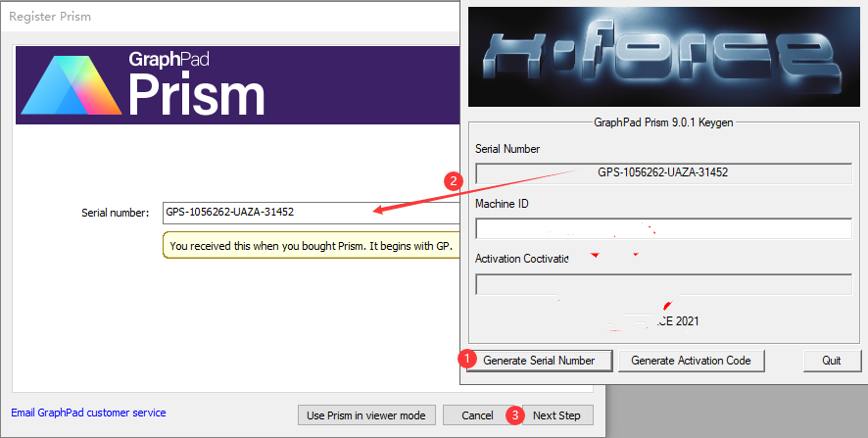Cancel the Register Prism dialog

pos(477,415)
